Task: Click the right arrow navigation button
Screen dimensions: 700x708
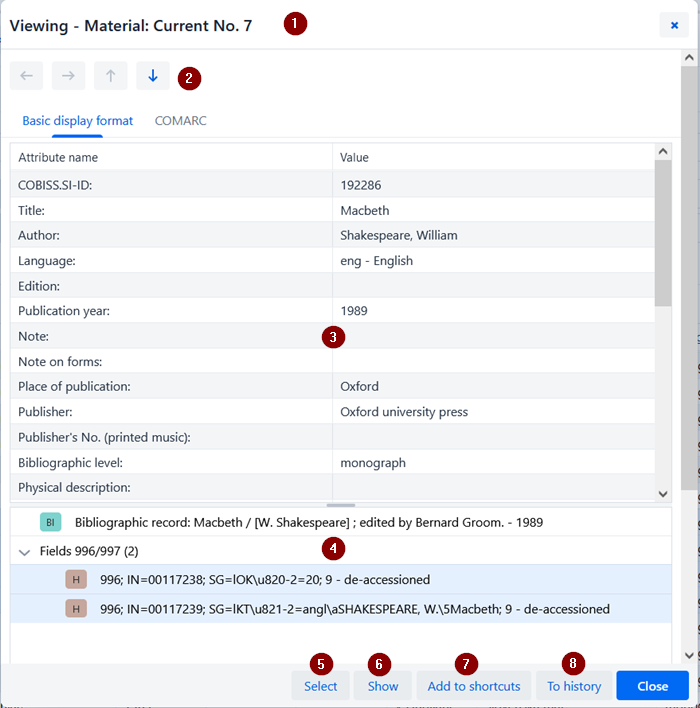Action: pos(69,77)
